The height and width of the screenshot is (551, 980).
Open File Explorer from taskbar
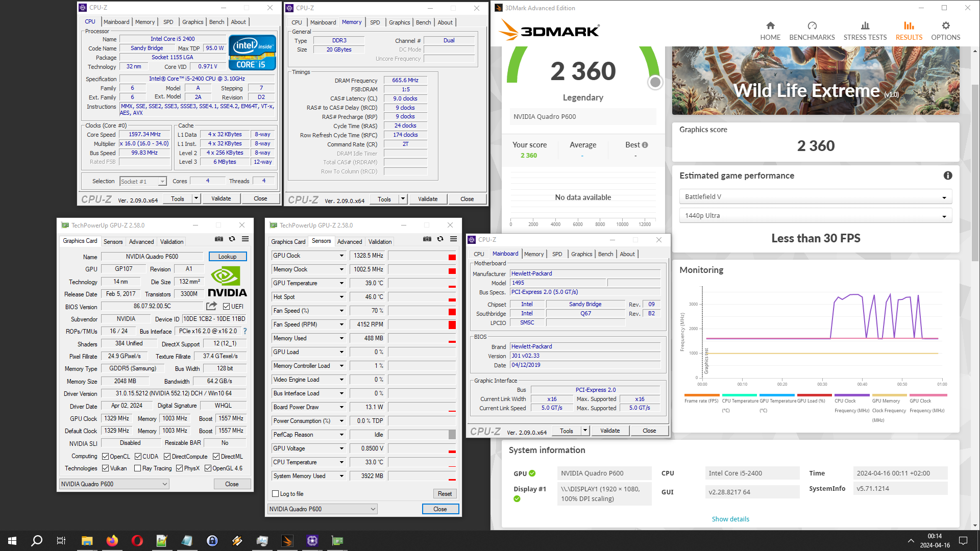[87, 541]
